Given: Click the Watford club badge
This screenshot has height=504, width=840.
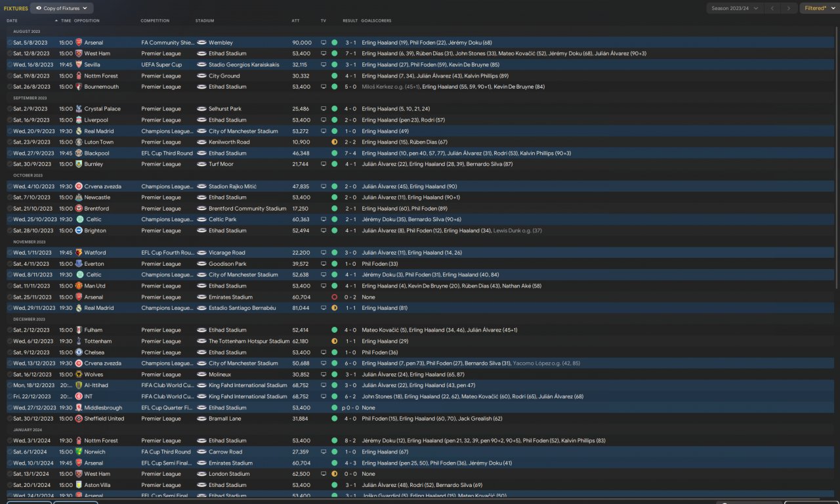Looking at the screenshot, I should tap(79, 253).
